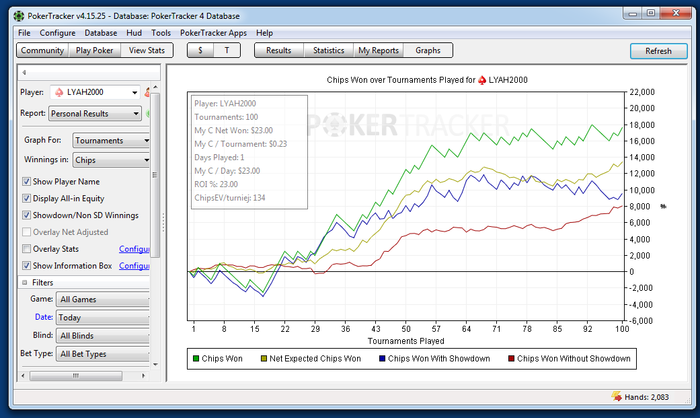700x418 pixels.
Task: Click the green Chips Won legend swatch
Action: coord(196,359)
